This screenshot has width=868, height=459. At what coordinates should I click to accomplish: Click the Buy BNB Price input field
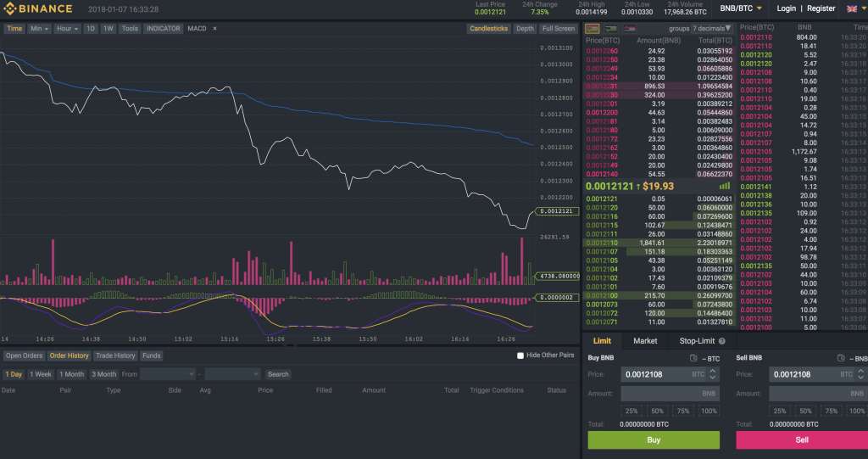tap(670, 374)
